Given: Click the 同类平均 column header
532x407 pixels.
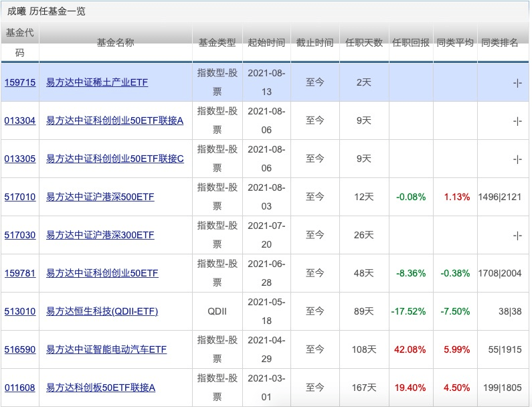Looking at the screenshot, I should [x=455, y=43].
